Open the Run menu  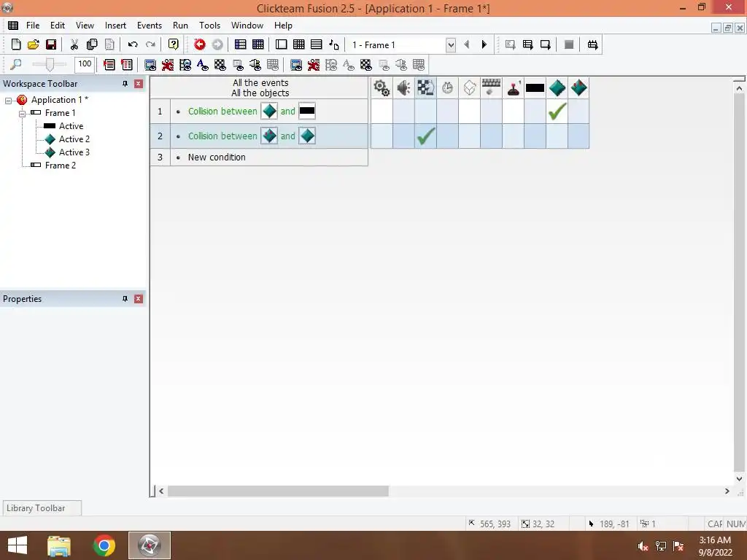181,26
